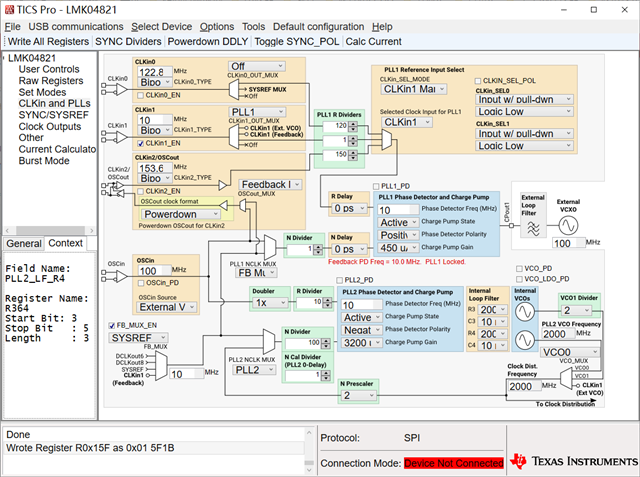Click the CLKin0_OUT_MUX multiplexer symbol
Image resolution: width=640 pixels, height=477 pixels.
pyautogui.click(x=233, y=89)
